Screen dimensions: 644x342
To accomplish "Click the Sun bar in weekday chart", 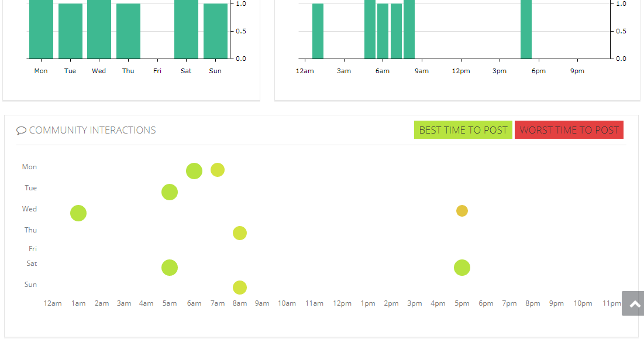I will tap(215, 32).
